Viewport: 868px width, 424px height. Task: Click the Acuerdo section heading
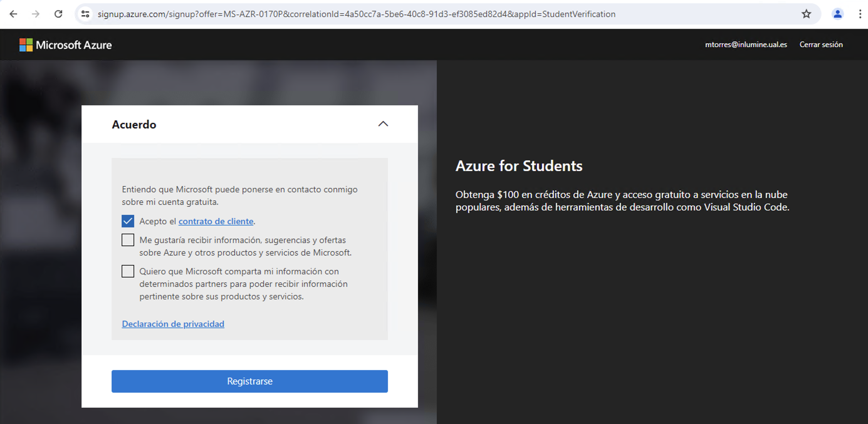[x=134, y=125]
